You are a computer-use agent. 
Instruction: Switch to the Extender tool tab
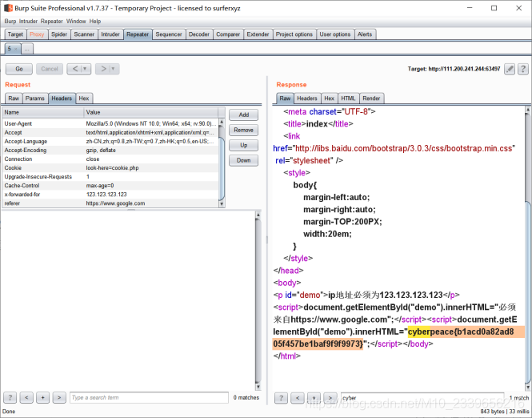258,34
